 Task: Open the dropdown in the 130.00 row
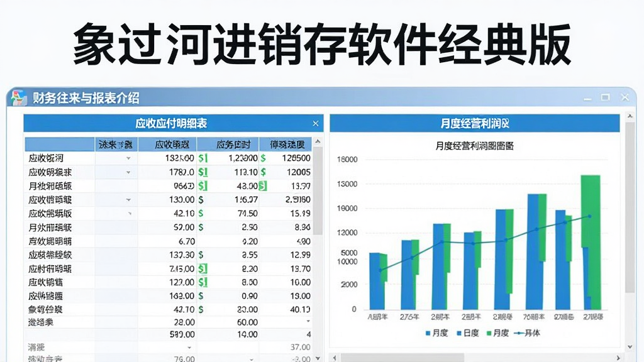coord(128,200)
